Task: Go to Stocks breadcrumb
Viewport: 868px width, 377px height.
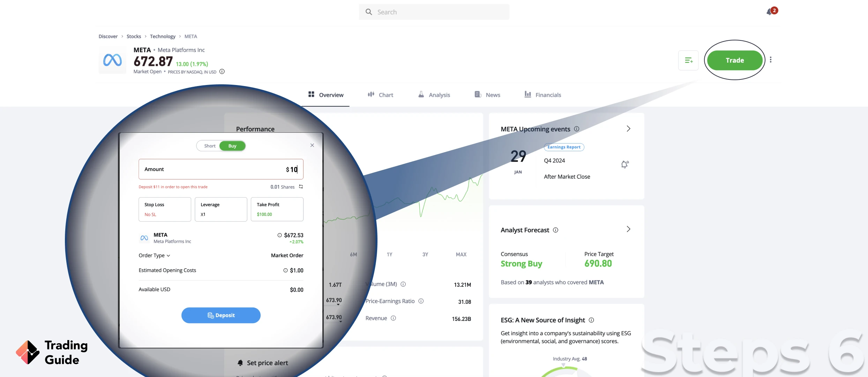Action: point(134,37)
